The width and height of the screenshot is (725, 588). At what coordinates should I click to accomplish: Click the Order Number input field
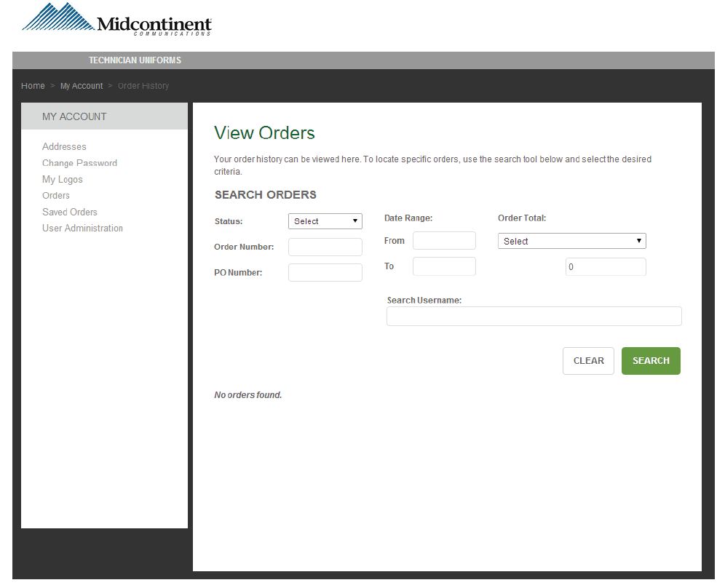(325, 247)
